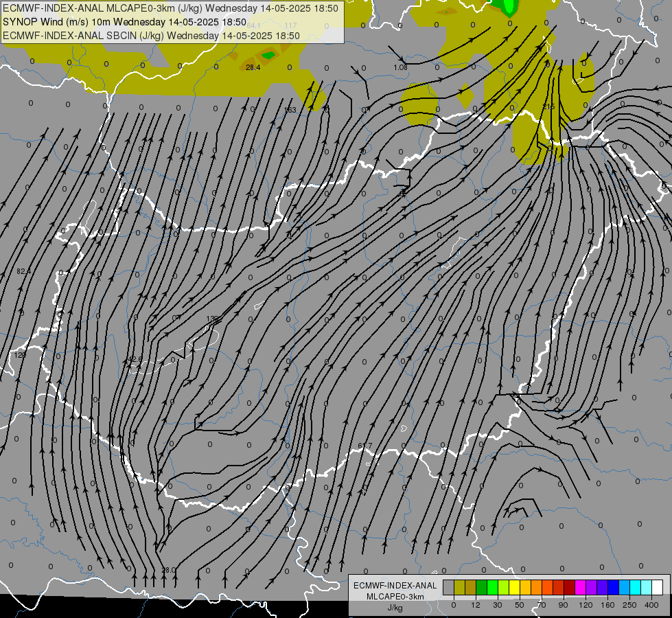
Task: Select the magenta legend swatch
Action: coord(580,587)
